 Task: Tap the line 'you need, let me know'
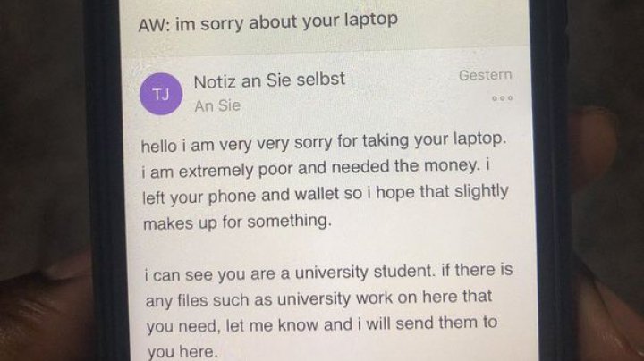pos(322,325)
